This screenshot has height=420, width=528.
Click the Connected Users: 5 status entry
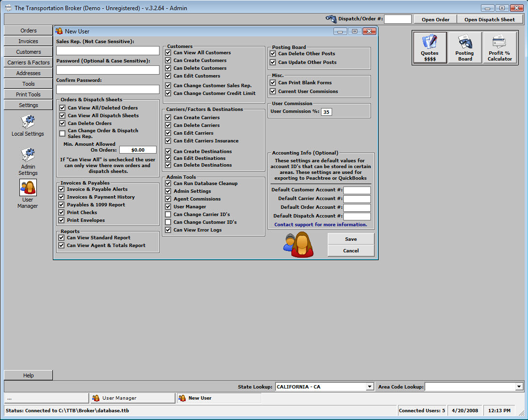pyautogui.click(x=422, y=411)
